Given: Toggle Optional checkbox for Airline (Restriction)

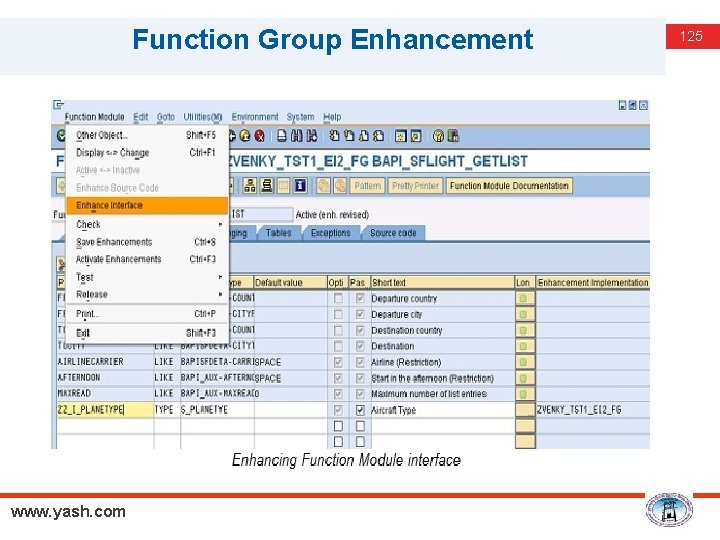Looking at the screenshot, I should point(338,362).
